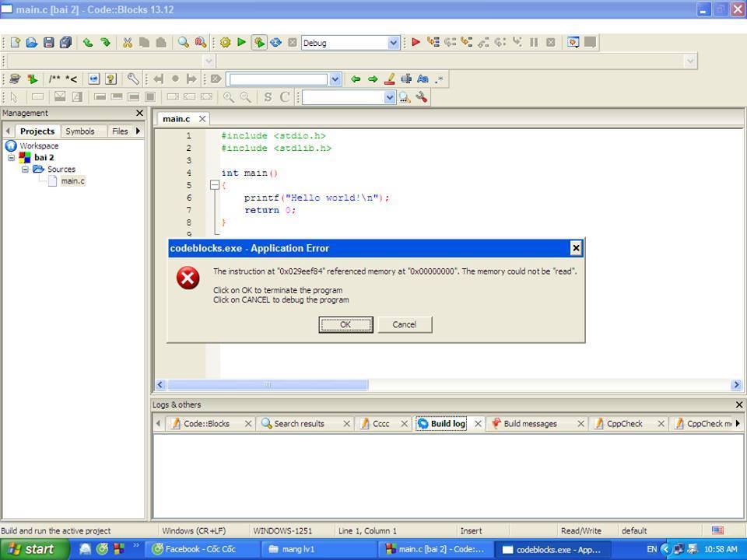Toggle match case Aa option
Screen dimensions: 747x560
(x=423, y=79)
